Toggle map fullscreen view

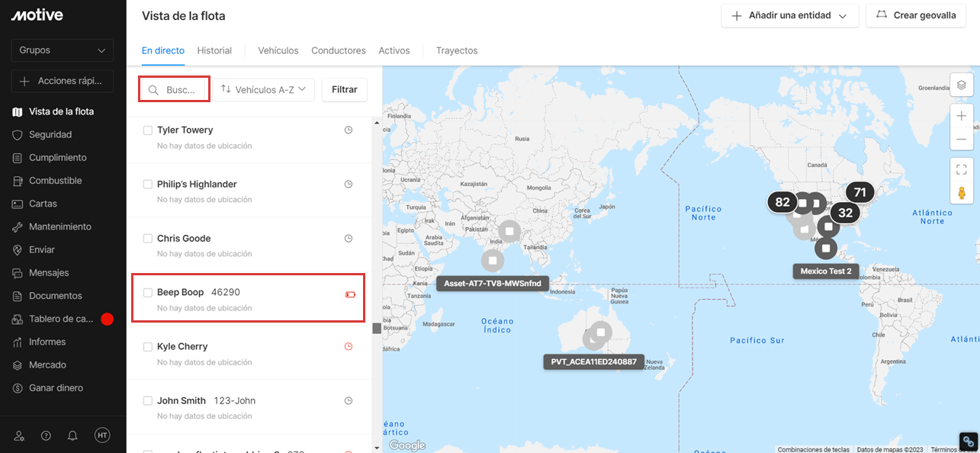962,169
